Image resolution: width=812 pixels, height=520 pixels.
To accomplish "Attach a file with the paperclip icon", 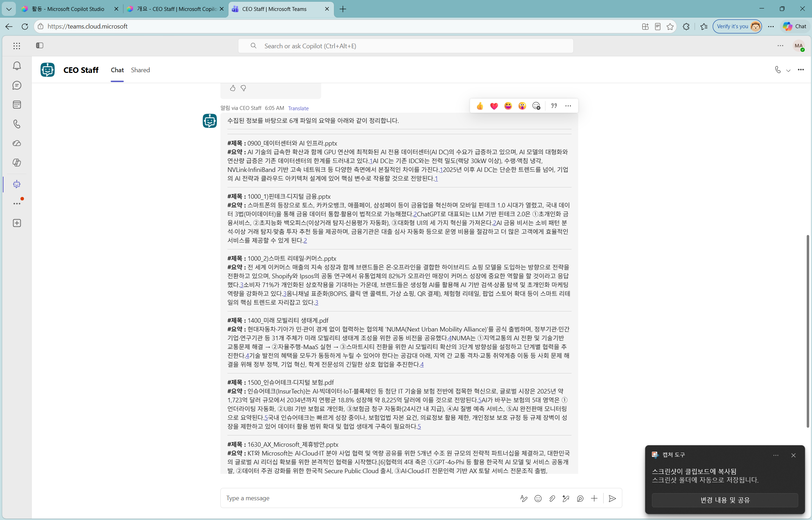I will [552, 498].
